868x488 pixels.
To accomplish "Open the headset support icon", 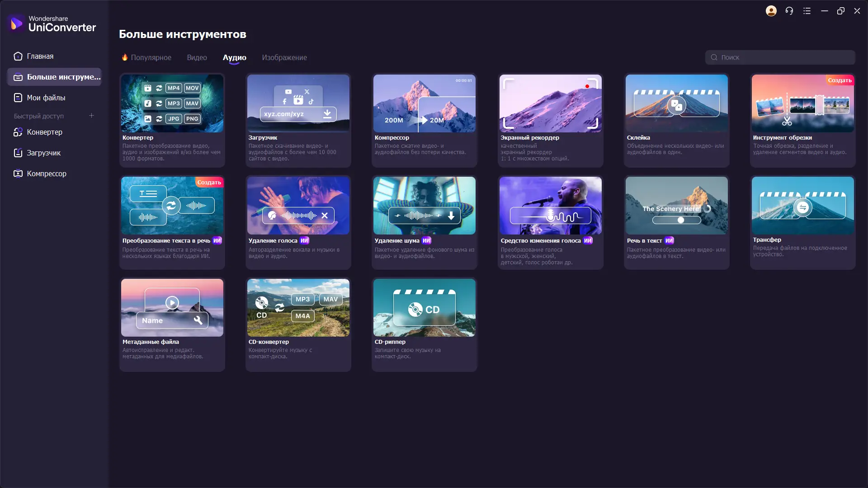I will [x=789, y=11].
